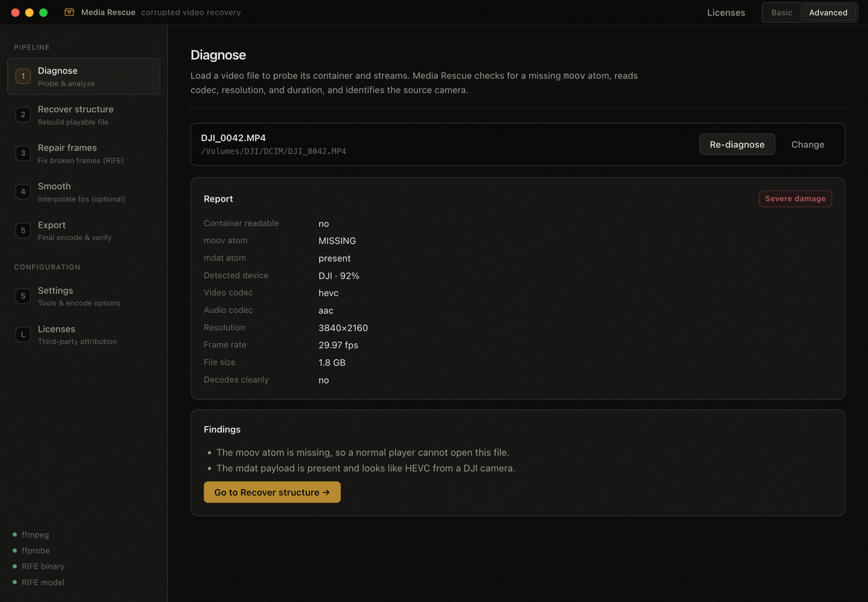Click the Re-diagnose button
Viewport: 868px width, 602px height.
point(737,144)
